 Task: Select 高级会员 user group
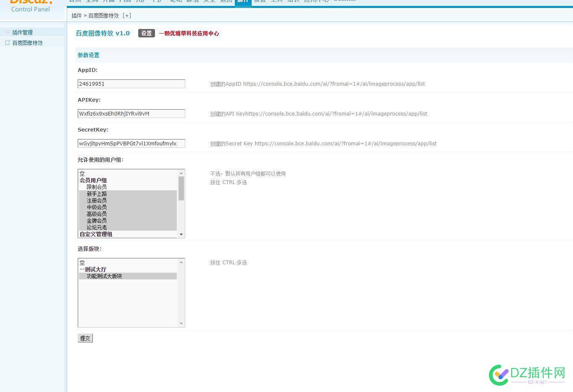(128, 214)
